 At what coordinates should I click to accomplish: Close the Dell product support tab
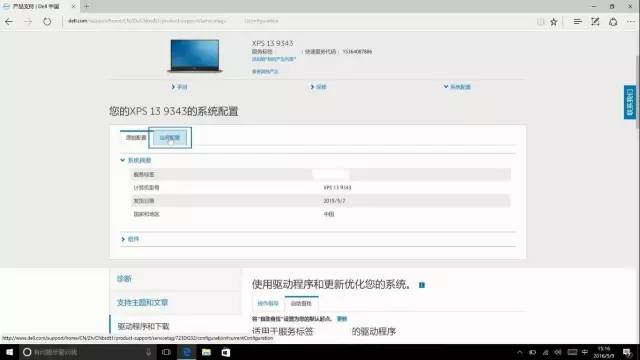tap(73, 6)
